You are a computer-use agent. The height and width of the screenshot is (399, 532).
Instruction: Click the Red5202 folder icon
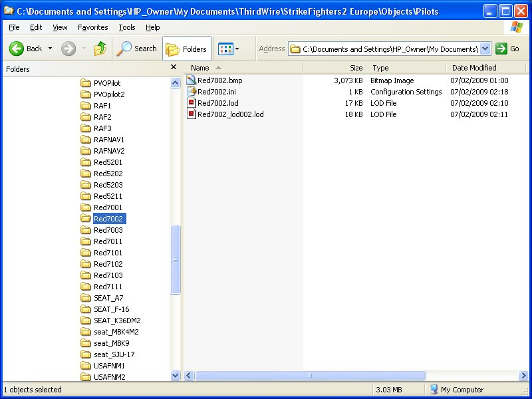(86, 174)
